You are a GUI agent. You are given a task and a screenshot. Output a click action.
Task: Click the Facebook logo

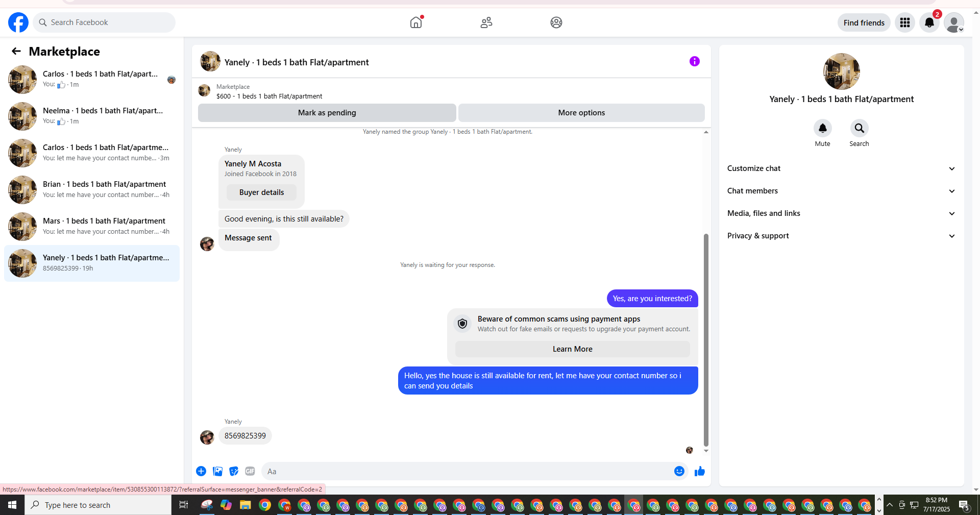[18, 22]
